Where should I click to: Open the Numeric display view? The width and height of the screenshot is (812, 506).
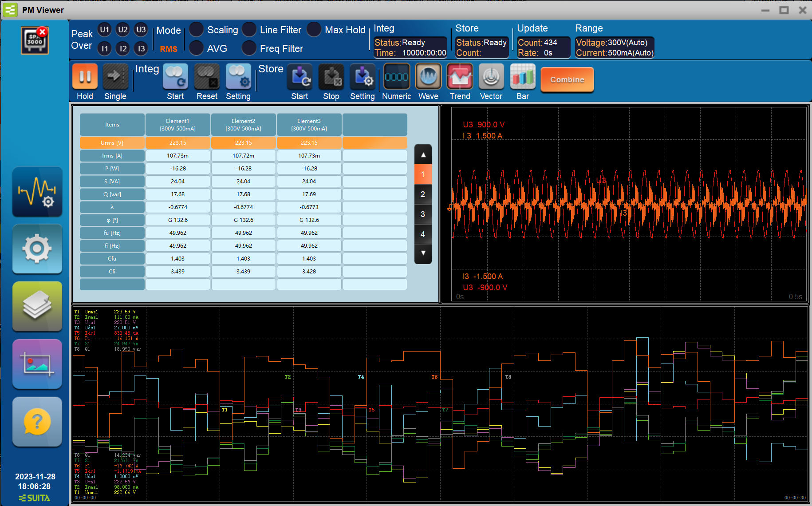[x=396, y=77]
